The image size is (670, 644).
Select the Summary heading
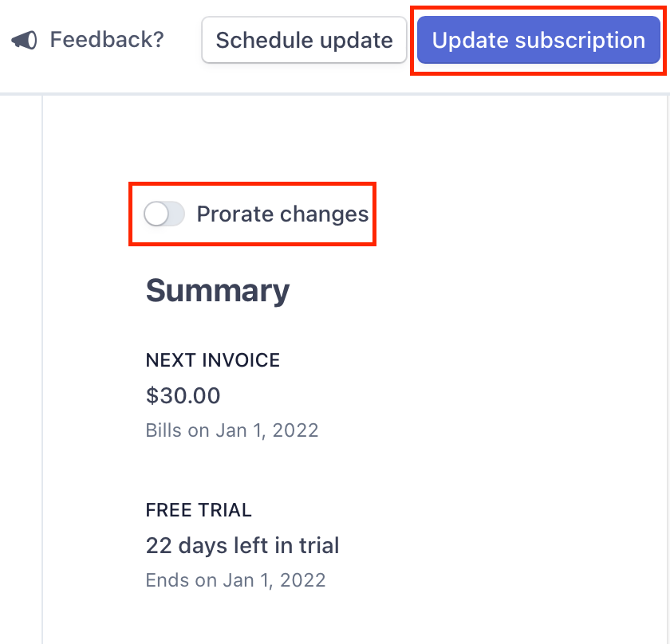(x=218, y=290)
